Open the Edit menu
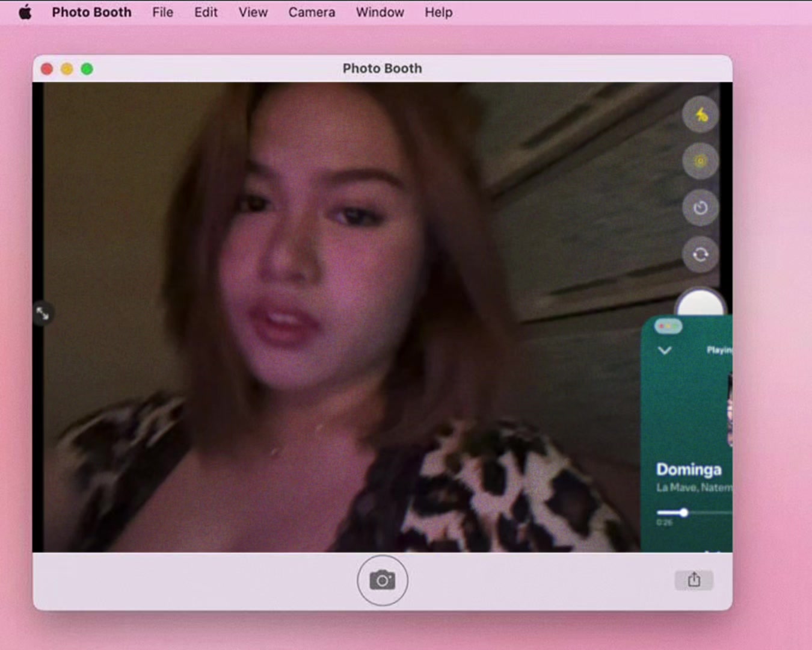Image resolution: width=812 pixels, height=650 pixels. [206, 12]
